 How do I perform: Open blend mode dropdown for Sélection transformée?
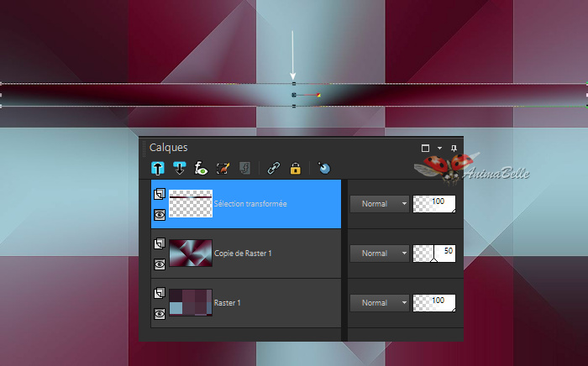tap(379, 204)
